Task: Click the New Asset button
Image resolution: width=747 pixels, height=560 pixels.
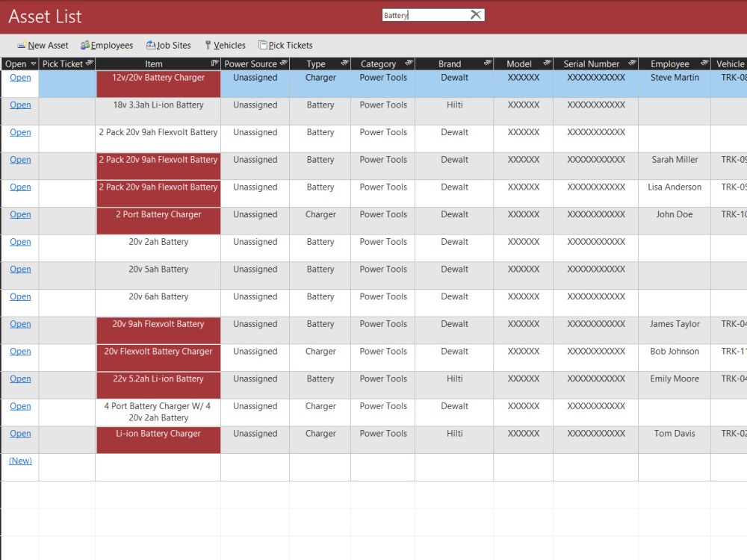Action: (43, 46)
